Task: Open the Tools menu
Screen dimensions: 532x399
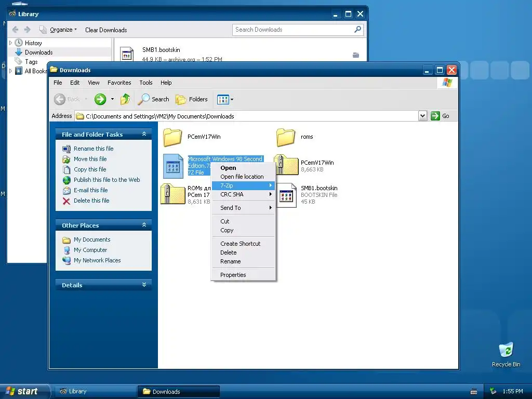Action: coord(146,83)
